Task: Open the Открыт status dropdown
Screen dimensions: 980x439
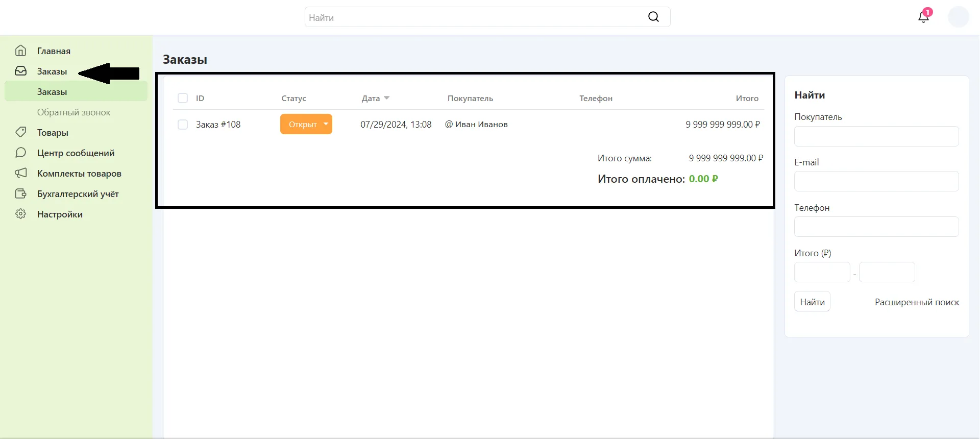Action: 326,124
